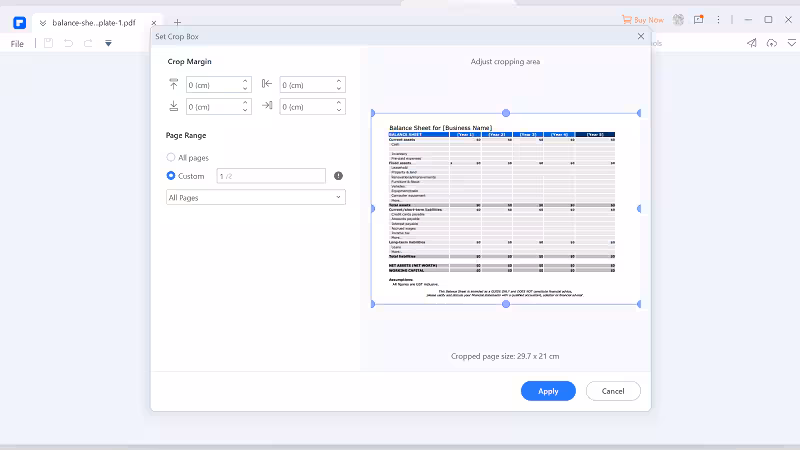This screenshot has width=800, height=450.
Task: Open the quick access toolbar dropdown arrow
Action: (x=108, y=43)
